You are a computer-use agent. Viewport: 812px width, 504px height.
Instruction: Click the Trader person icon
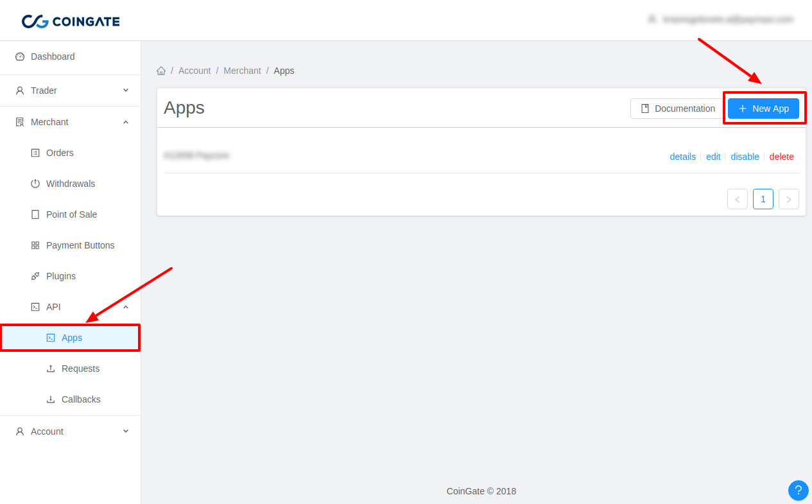tap(20, 91)
